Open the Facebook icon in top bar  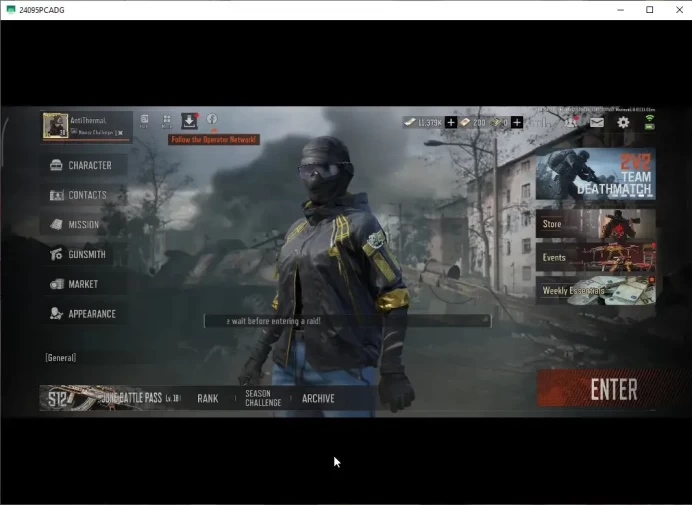coord(212,119)
